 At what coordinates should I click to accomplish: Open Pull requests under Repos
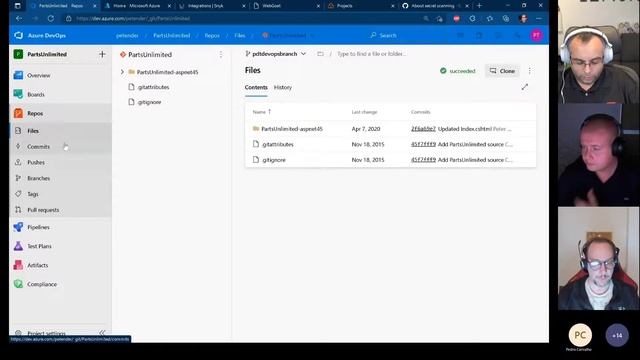[x=43, y=210]
